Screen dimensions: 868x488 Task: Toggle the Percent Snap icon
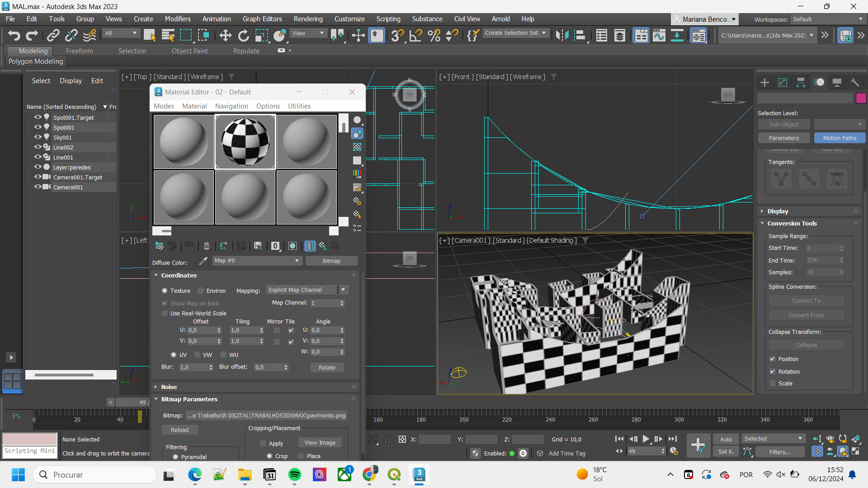click(434, 35)
